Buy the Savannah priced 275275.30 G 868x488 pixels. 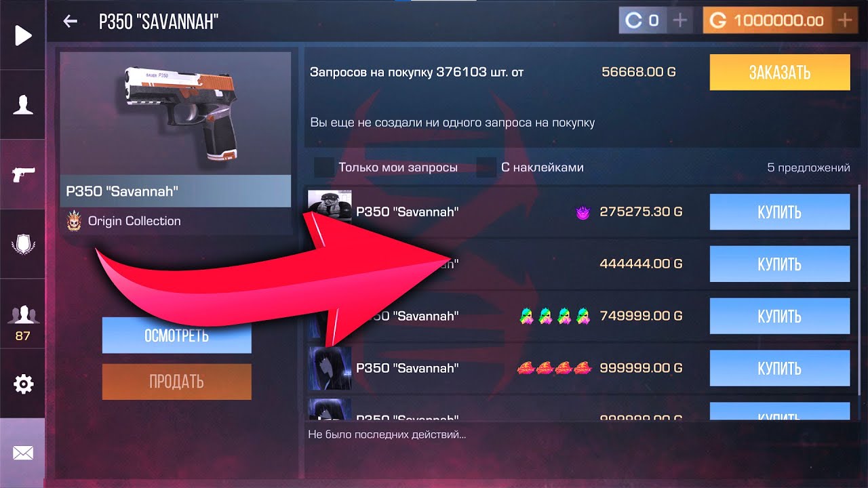pyautogui.click(x=780, y=212)
